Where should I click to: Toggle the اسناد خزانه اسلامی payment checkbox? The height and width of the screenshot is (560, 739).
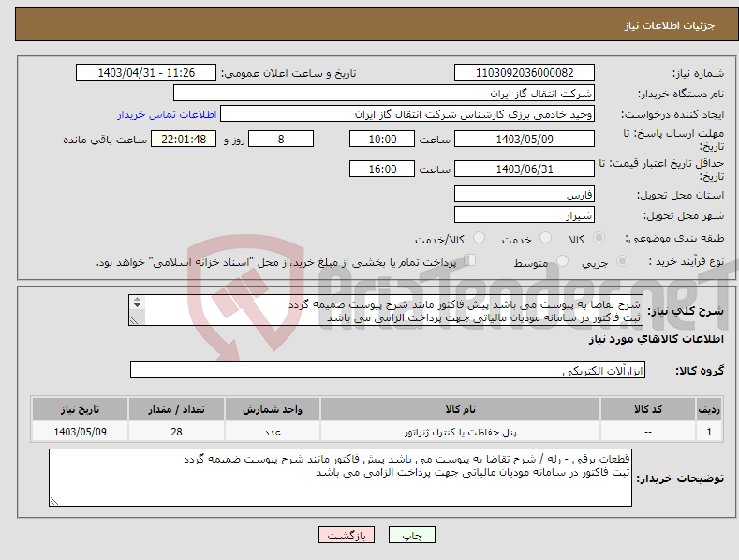click(469, 259)
